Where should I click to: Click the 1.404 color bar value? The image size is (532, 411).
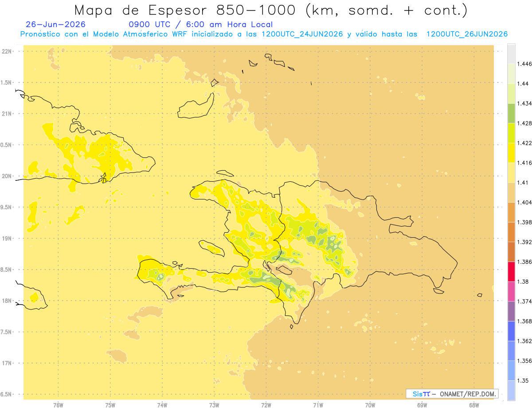click(525, 203)
